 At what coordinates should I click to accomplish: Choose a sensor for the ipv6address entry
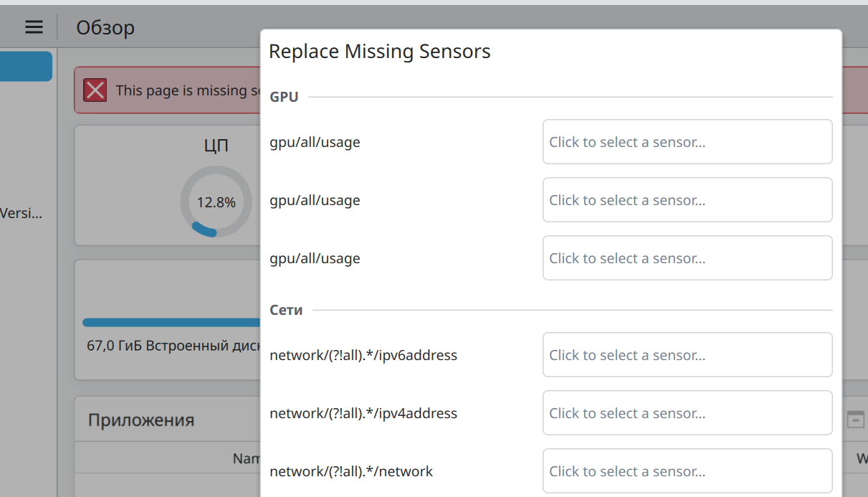tap(687, 355)
